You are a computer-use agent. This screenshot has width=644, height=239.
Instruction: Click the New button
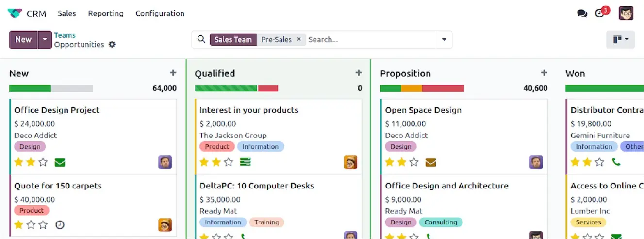[x=23, y=39]
